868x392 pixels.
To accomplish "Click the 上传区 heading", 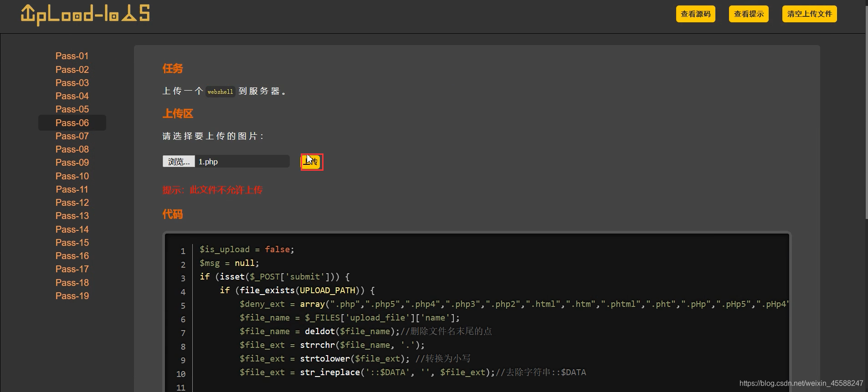I will point(178,113).
